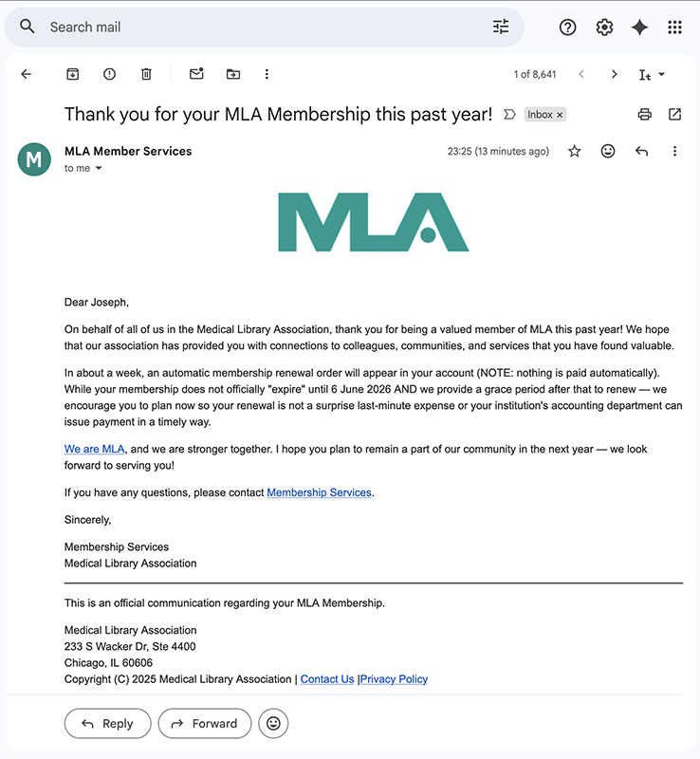Open the Google apps grid
The width and height of the screenshot is (700, 759).
[x=674, y=28]
